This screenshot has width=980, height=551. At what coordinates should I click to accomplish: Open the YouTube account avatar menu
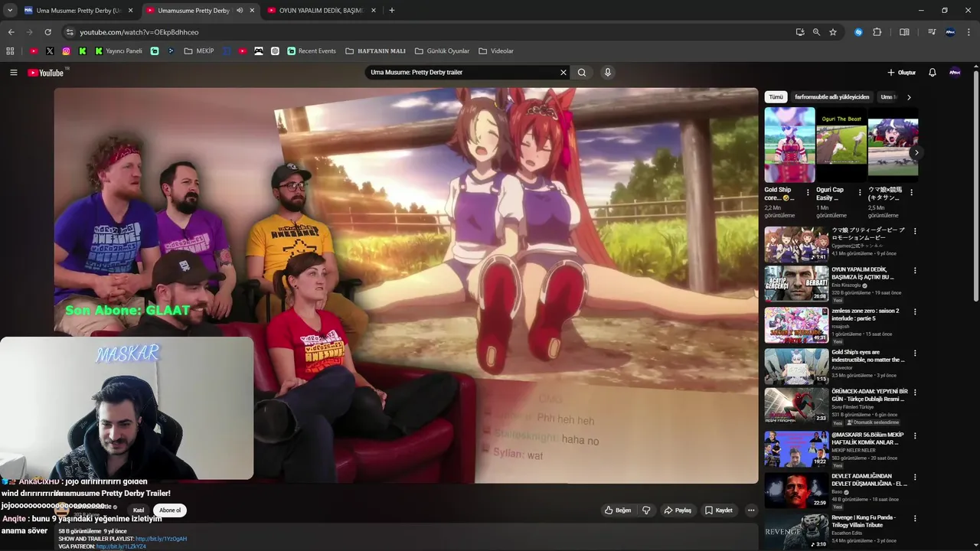click(955, 73)
